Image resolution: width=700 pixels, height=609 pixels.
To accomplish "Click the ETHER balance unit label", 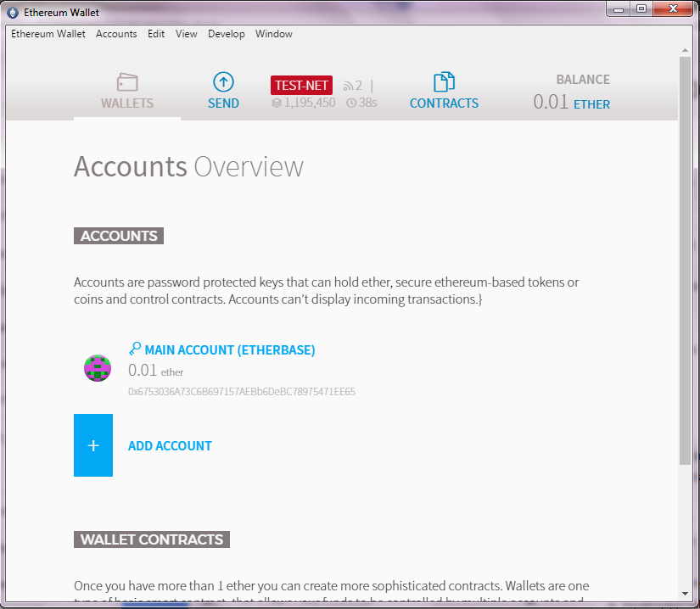I will tap(591, 104).
